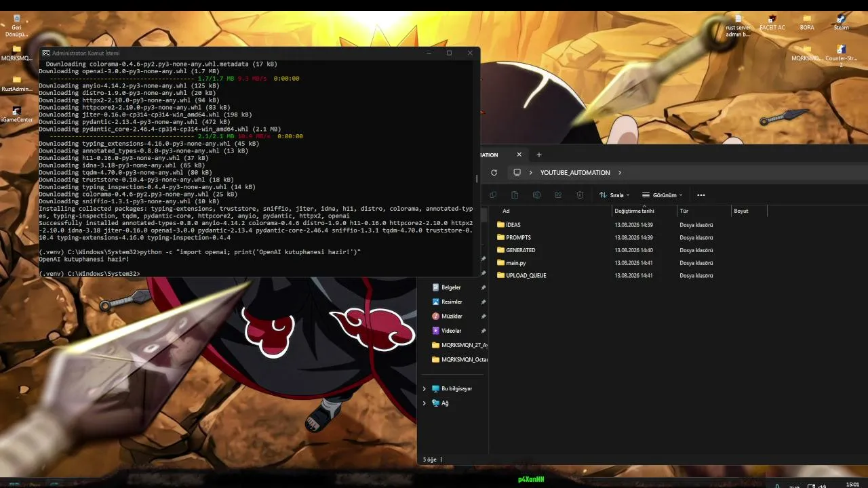Screen dimensions: 868x488
Task: Click the Dosya klasörü type of IDEAS
Action: 696,225
